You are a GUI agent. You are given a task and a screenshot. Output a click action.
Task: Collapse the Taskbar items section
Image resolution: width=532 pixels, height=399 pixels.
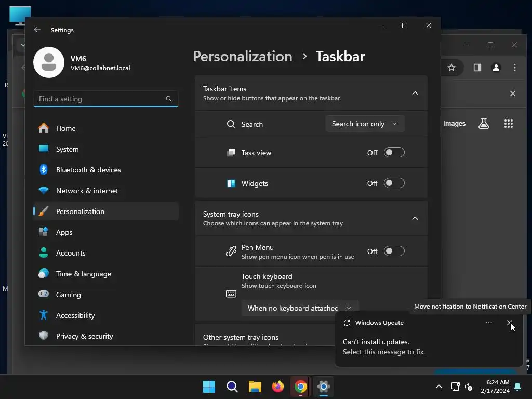tap(415, 93)
